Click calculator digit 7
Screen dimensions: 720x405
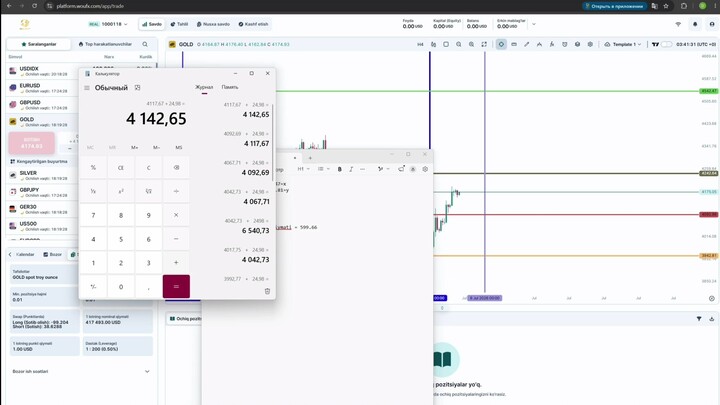93,215
